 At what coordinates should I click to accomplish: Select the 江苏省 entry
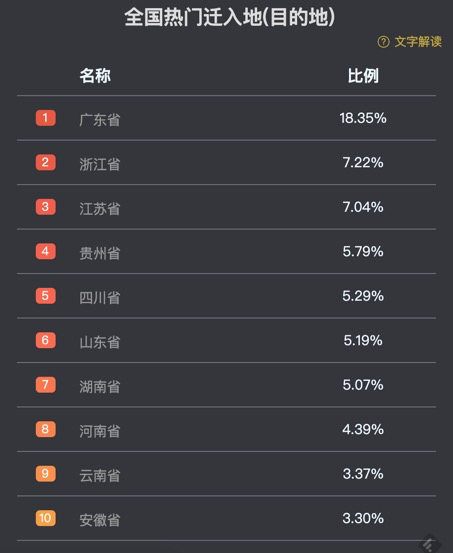click(x=100, y=209)
